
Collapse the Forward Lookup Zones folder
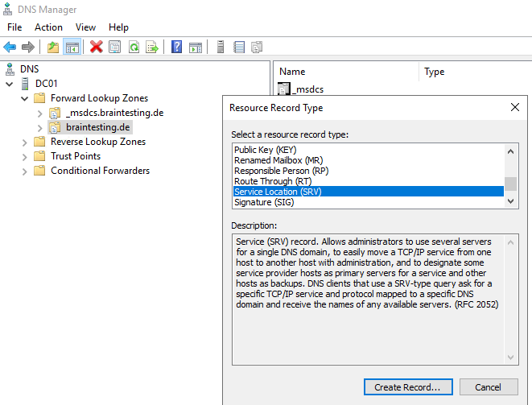click(24, 98)
